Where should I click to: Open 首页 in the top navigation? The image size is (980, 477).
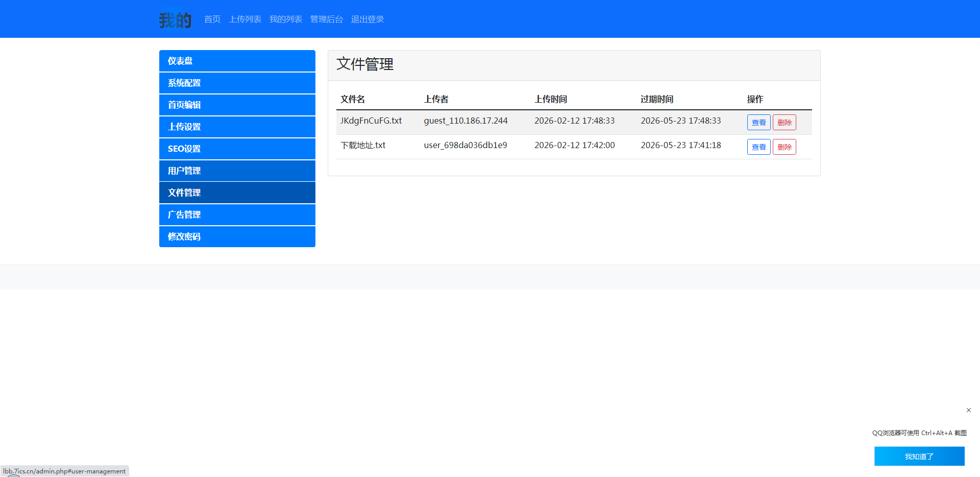pos(212,19)
